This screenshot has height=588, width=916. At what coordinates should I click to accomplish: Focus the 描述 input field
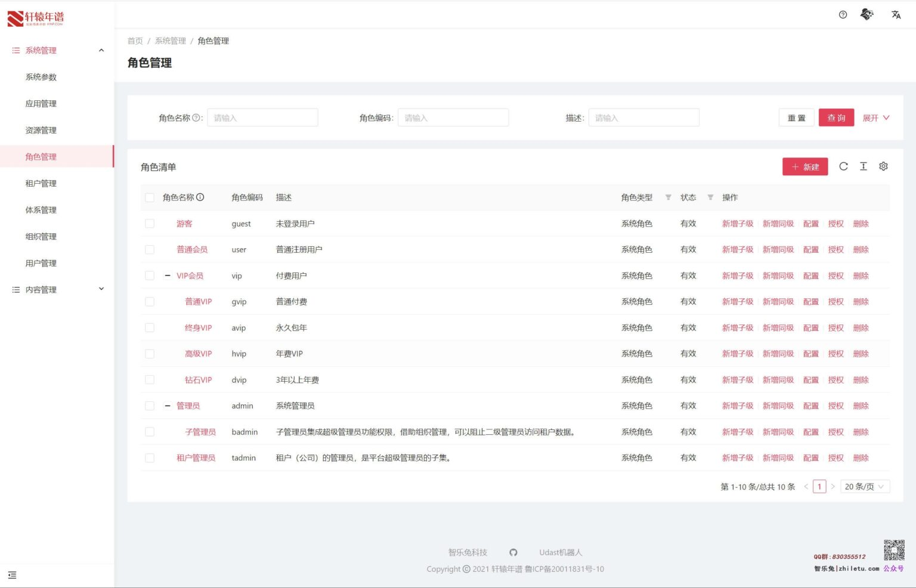(643, 117)
